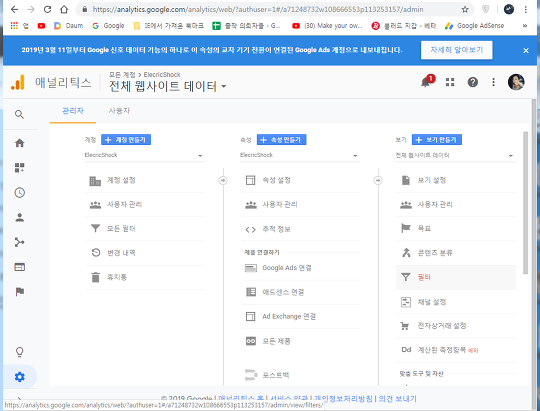The height and width of the screenshot is (411, 540).
Task: Open 필터 in view column
Action: pos(456,277)
